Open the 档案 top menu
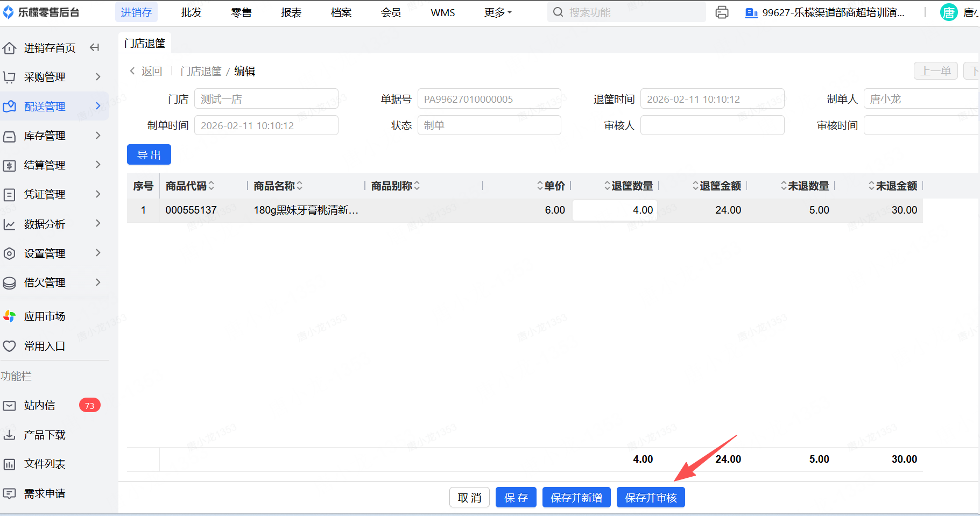Image resolution: width=980 pixels, height=516 pixels. (x=341, y=12)
